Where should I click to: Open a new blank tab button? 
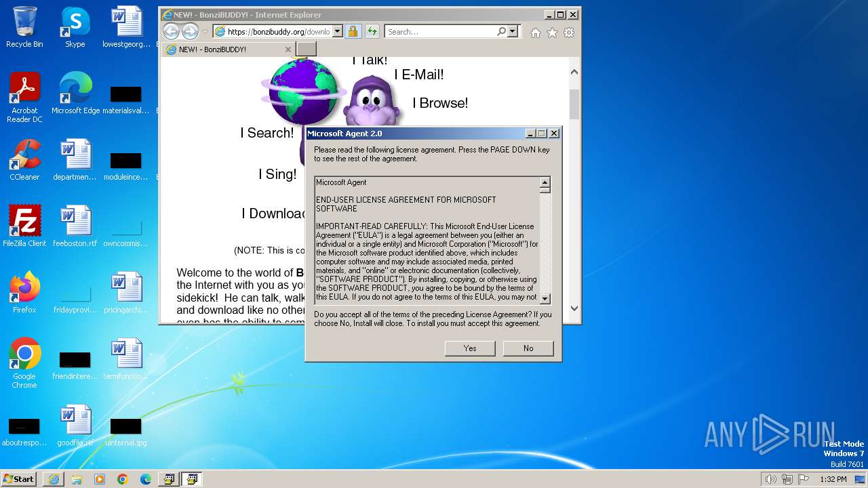307,49
